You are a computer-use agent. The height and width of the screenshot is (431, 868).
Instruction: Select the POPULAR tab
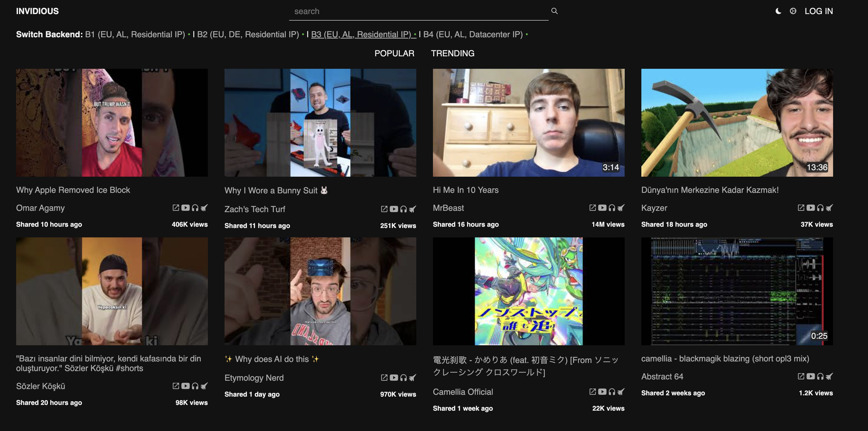[394, 53]
